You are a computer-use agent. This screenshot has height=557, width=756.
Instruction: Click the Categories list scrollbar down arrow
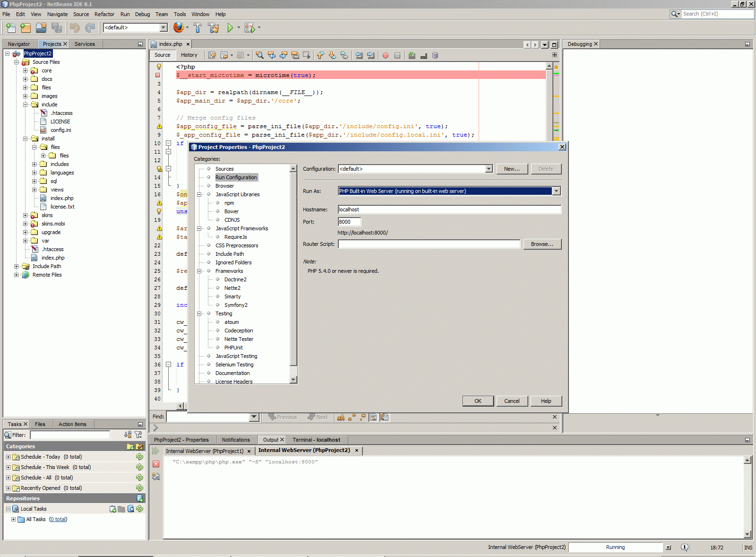tap(293, 380)
